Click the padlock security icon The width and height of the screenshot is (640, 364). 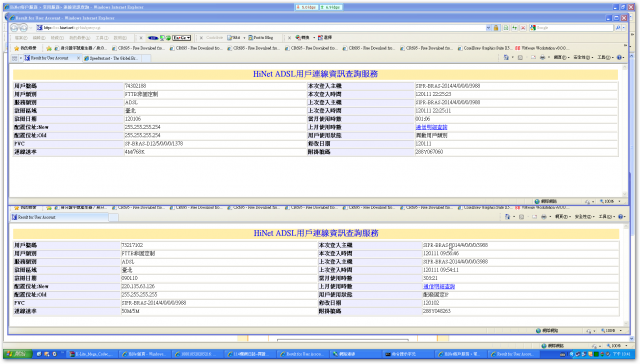tap(496, 28)
